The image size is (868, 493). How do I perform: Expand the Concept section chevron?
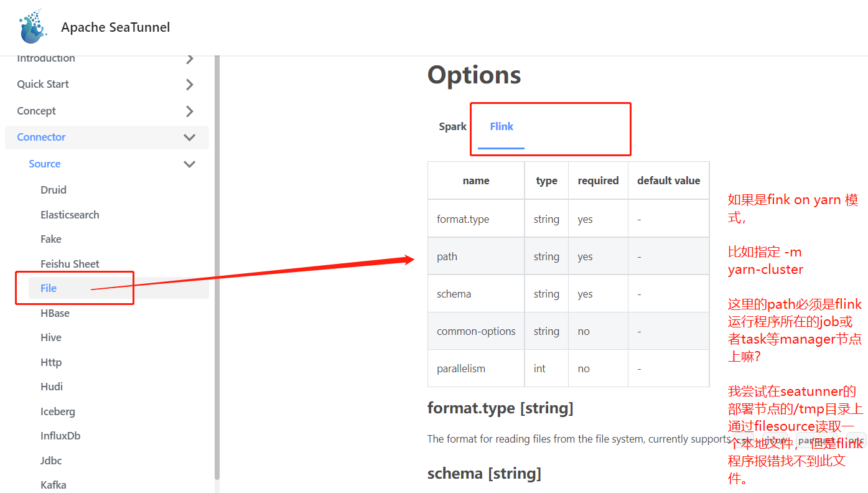point(190,111)
